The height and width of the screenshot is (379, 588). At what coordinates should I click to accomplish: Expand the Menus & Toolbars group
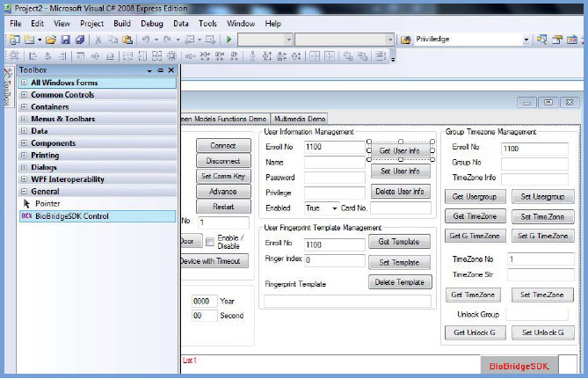click(24, 119)
